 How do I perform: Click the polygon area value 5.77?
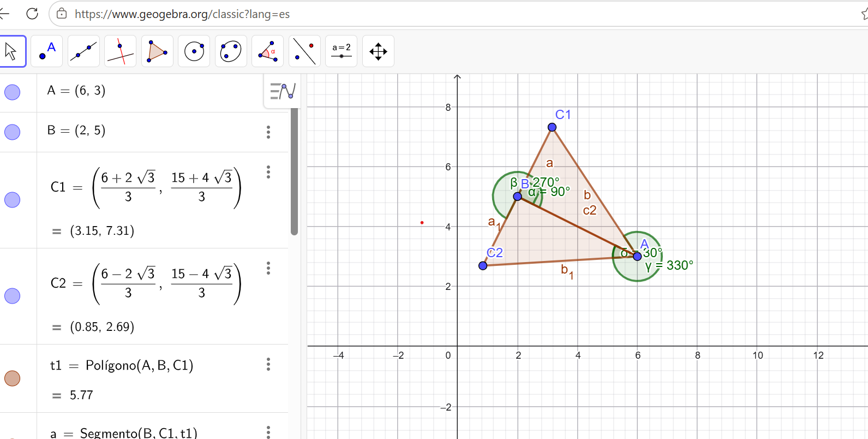pos(81,395)
